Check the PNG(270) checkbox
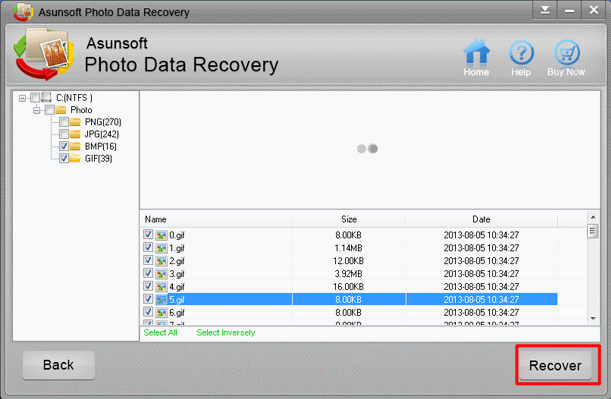 pos(64,122)
